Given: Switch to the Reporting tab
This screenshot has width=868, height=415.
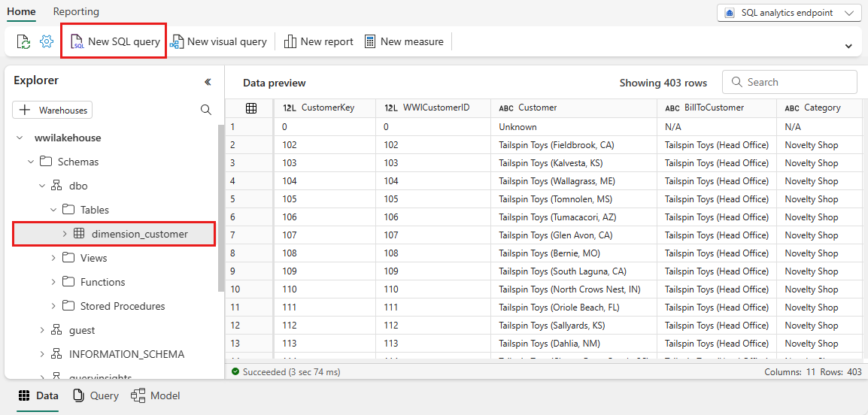Looking at the screenshot, I should pos(76,12).
